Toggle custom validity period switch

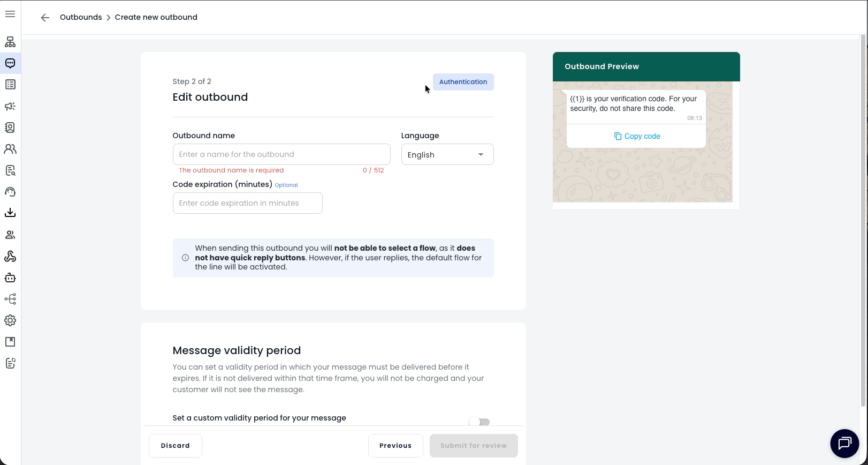point(479,422)
